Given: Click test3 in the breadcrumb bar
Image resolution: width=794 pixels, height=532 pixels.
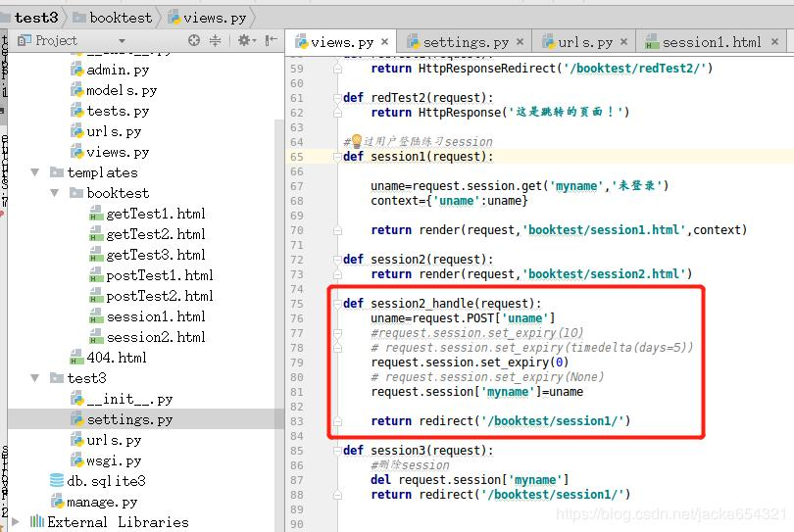Looking at the screenshot, I should tap(36, 18).
